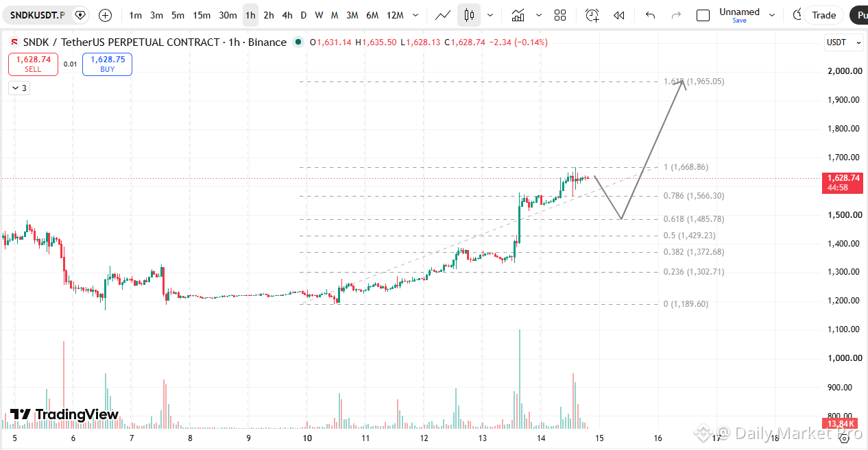Viewport: 868px width, 450px height.
Task: Switch to the 15m interval
Action: (x=202, y=15)
